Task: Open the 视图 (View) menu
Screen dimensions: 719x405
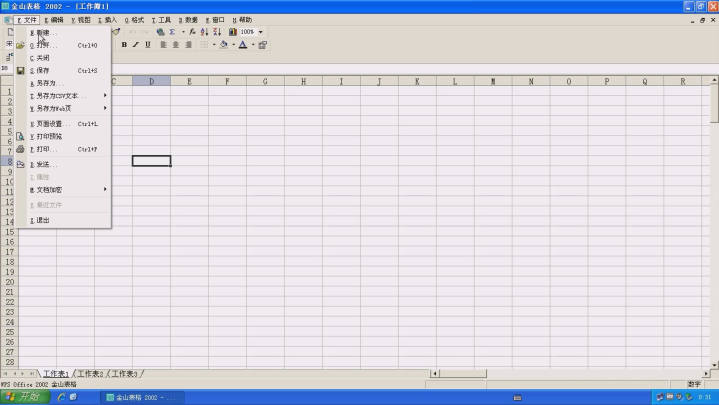Action: pyautogui.click(x=81, y=20)
